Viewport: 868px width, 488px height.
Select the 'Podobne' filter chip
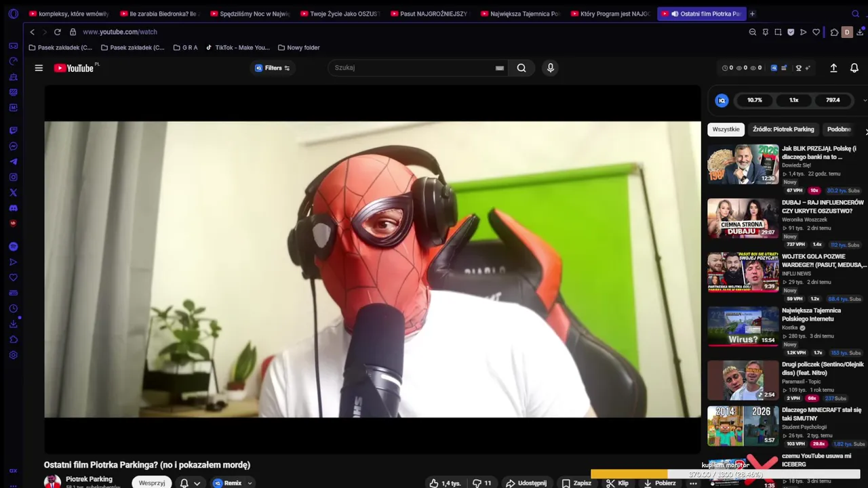click(839, 129)
